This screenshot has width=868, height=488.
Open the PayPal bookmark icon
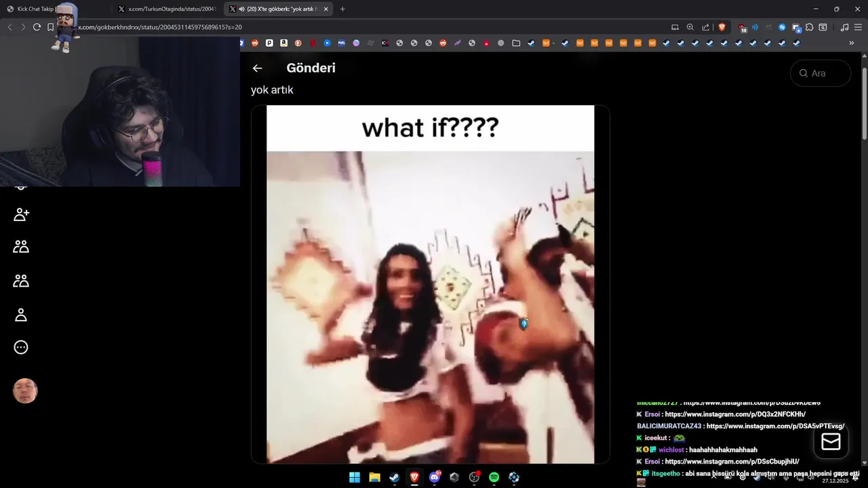click(269, 43)
